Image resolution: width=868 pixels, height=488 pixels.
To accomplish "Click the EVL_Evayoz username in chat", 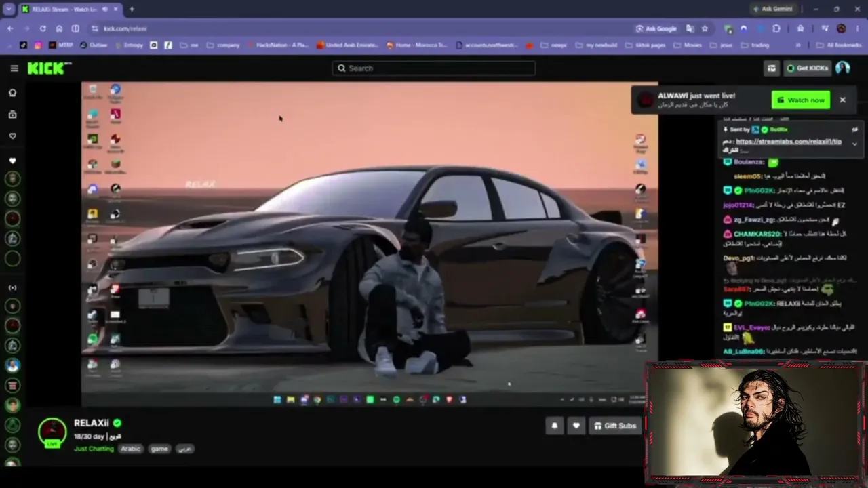I will point(751,327).
